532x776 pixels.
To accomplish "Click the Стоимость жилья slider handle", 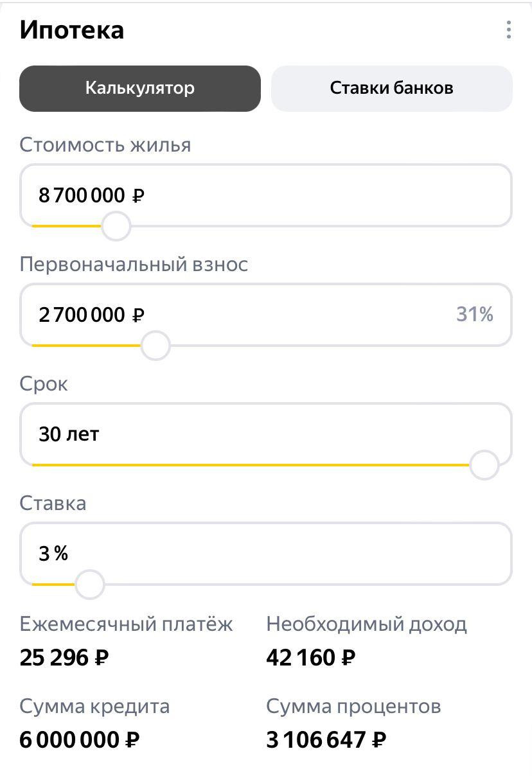I will pyautogui.click(x=116, y=226).
